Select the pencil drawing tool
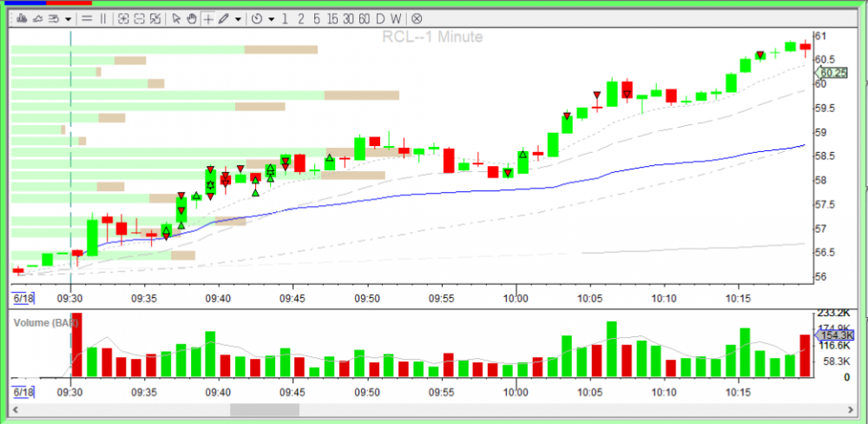The height and width of the screenshot is (424, 868). [x=223, y=18]
